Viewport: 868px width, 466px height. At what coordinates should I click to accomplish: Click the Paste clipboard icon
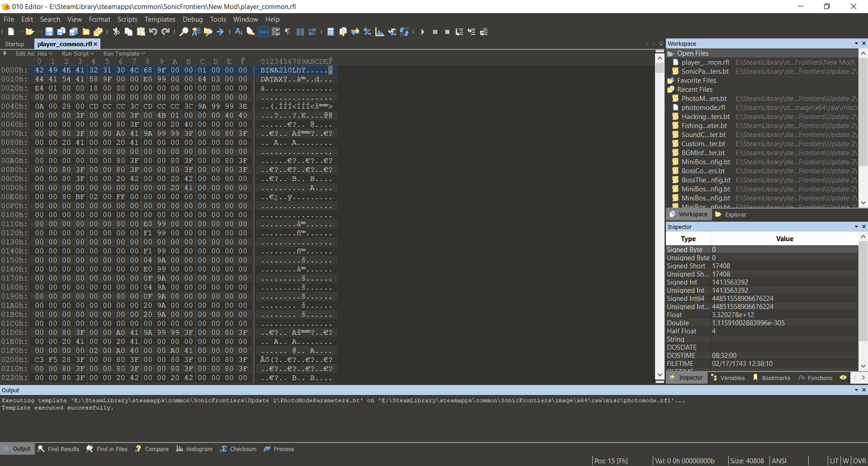(141, 32)
